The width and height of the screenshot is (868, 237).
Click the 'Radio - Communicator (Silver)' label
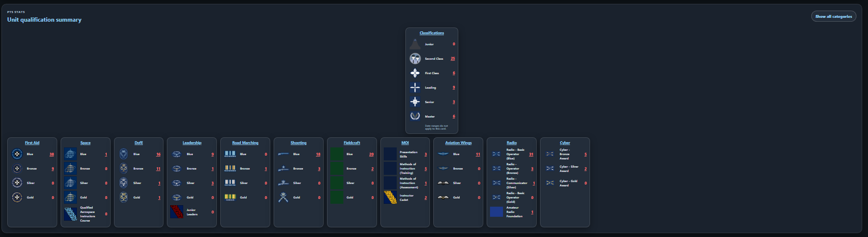[517, 183]
